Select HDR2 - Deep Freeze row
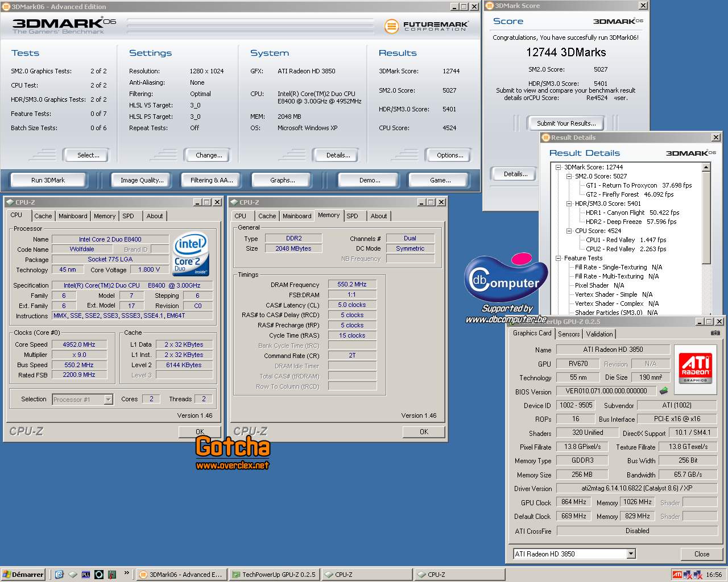Screen dimensions: 728x582 click(631, 222)
